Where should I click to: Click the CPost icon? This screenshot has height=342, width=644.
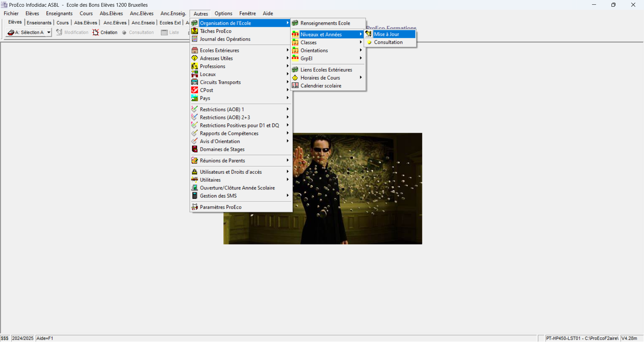coord(195,90)
